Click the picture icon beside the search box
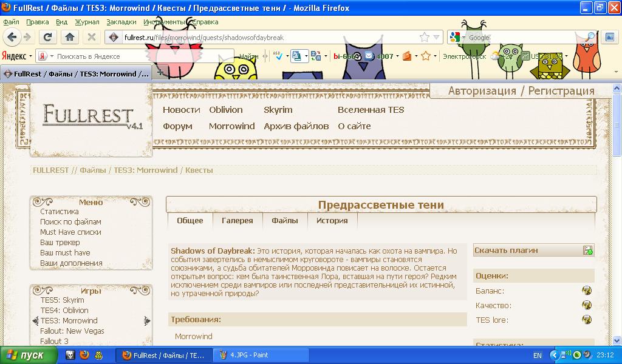 [610, 37]
